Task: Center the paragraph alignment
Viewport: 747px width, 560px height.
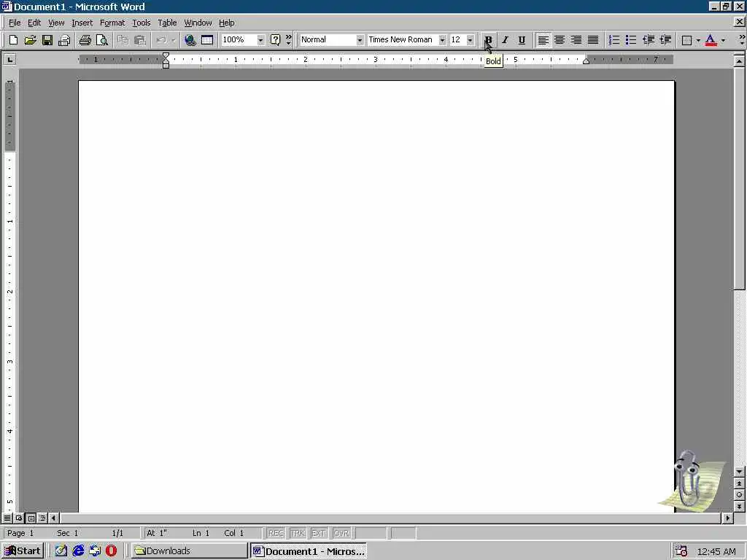Action: [x=560, y=40]
